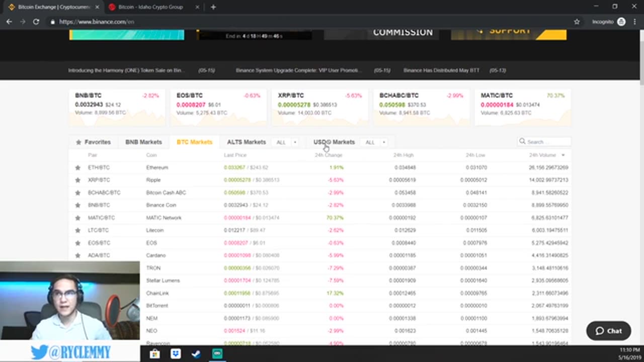Star the BNB/BTC pair row
Viewport: 644px width, 362px height.
77,205
